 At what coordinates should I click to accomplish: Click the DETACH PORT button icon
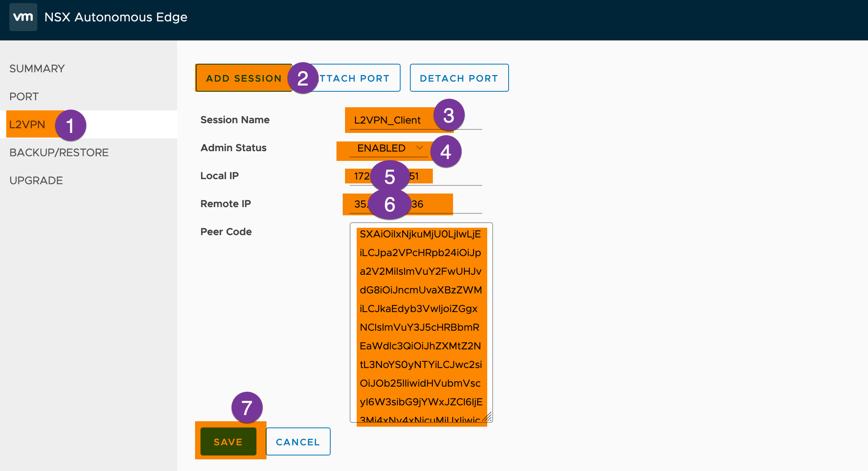(x=458, y=78)
